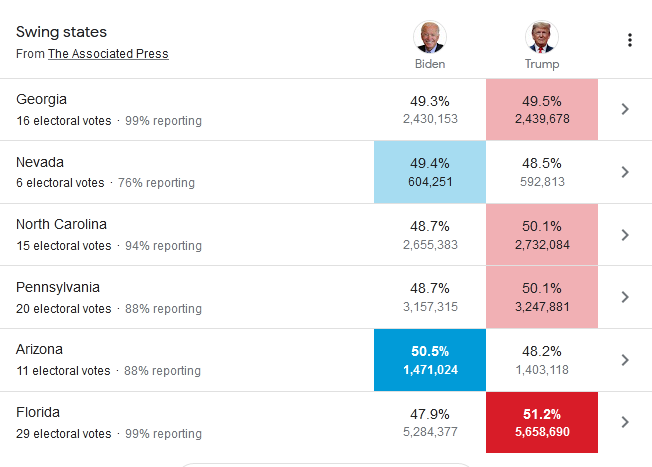Click the Georgia state name
The width and height of the screenshot is (652, 467).
pyautogui.click(x=42, y=99)
